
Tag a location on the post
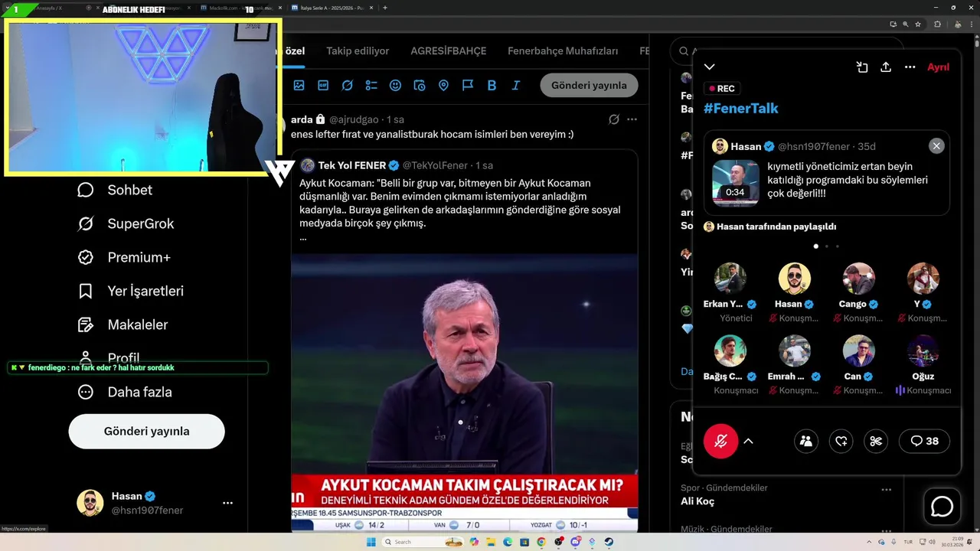click(x=443, y=85)
